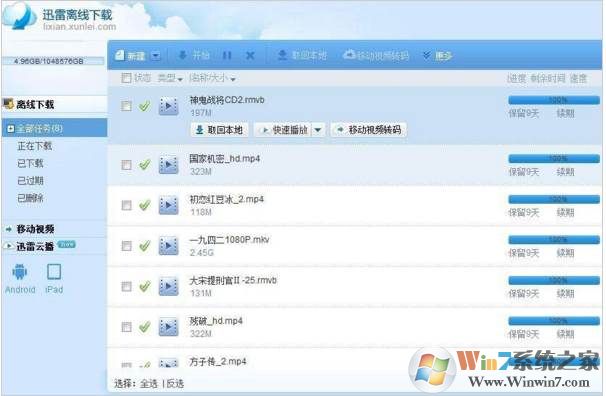The width and height of the screenshot is (606, 396).
Task: Expand the 更多 toolbar menu
Action: tap(438, 56)
